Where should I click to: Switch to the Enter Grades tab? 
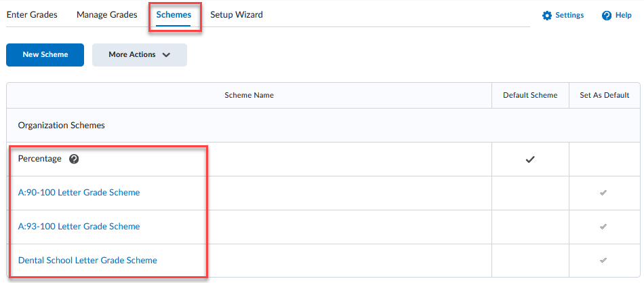tap(32, 14)
